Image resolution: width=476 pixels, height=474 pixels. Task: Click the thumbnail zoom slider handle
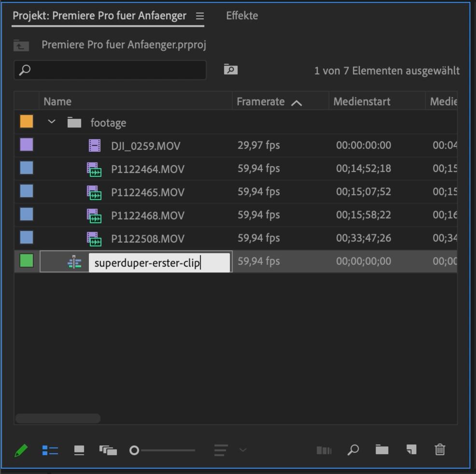[134, 451]
